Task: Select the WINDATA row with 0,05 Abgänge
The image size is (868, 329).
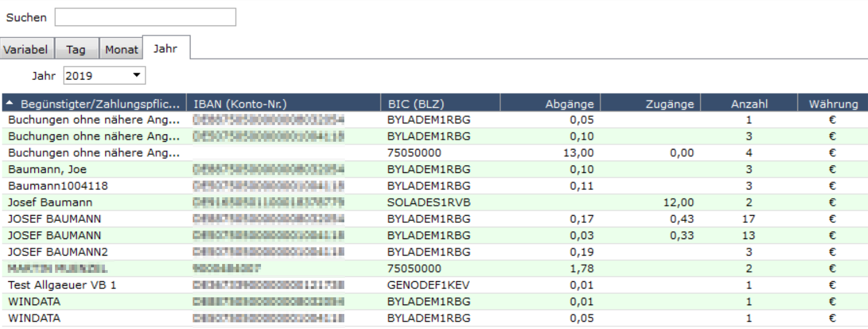Action: (x=434, y=318)
